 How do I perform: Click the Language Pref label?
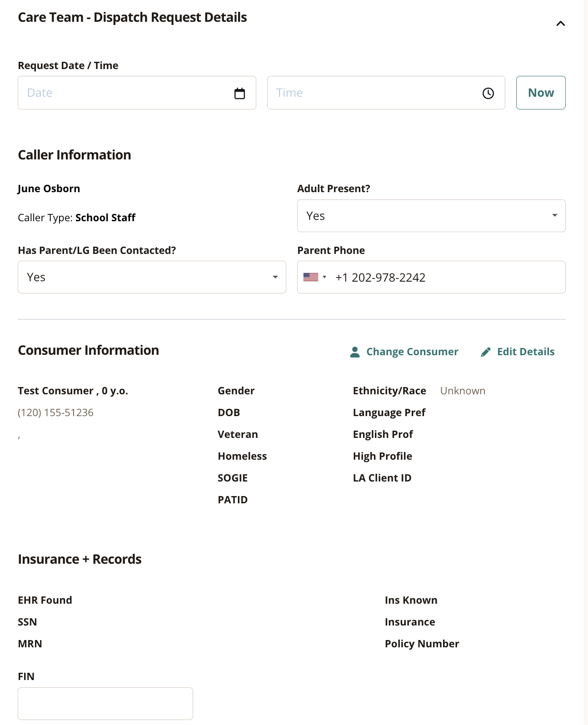pyautogui.click(x=389, y=412)
